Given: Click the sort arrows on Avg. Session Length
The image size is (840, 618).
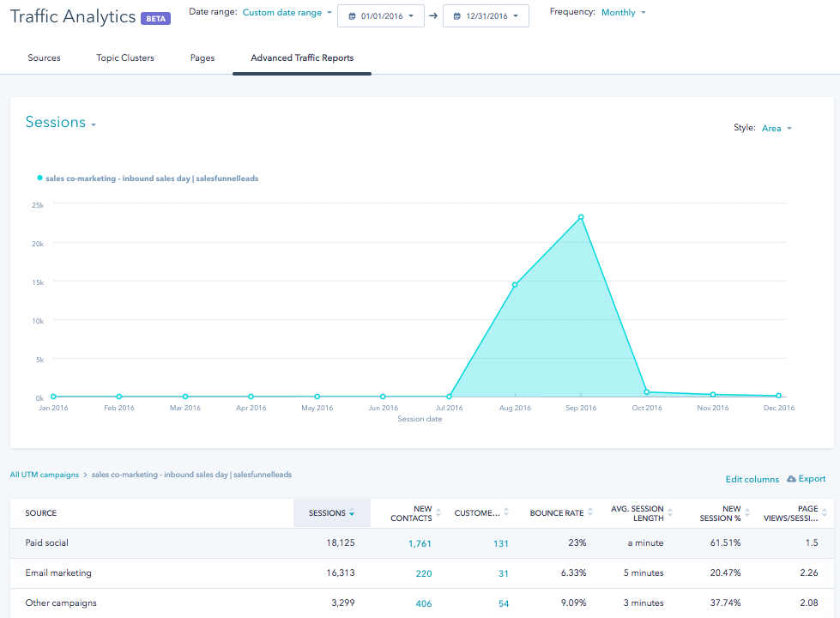Looking at the screenshot, I should (x=671, y=513).
